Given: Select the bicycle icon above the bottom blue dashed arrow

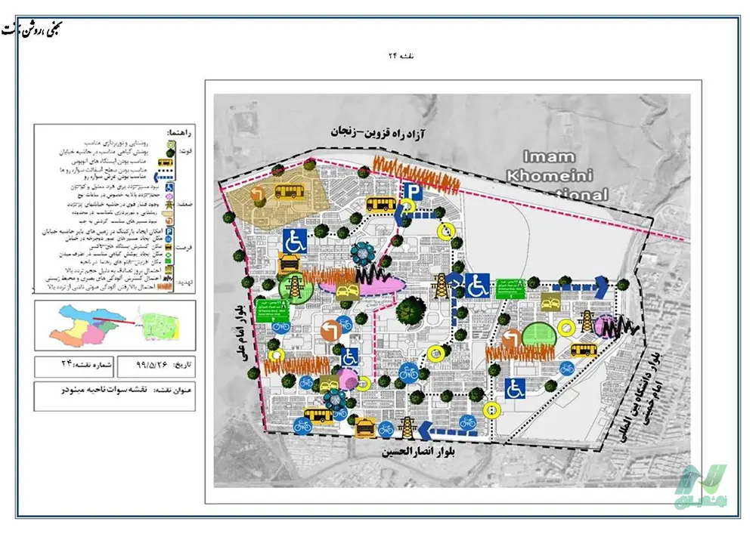Looking at the screenshot, I should (466, 421).
